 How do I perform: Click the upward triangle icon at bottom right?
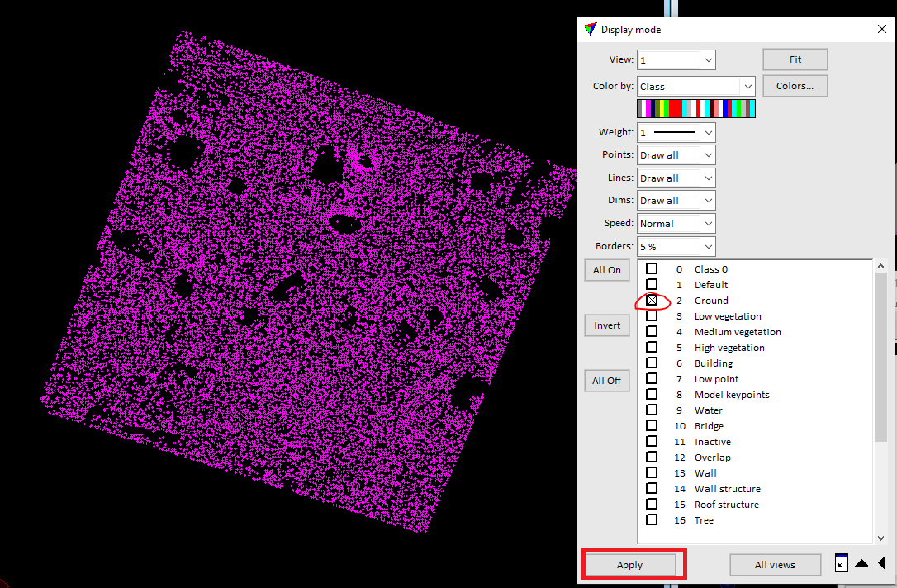click(861, 563)
